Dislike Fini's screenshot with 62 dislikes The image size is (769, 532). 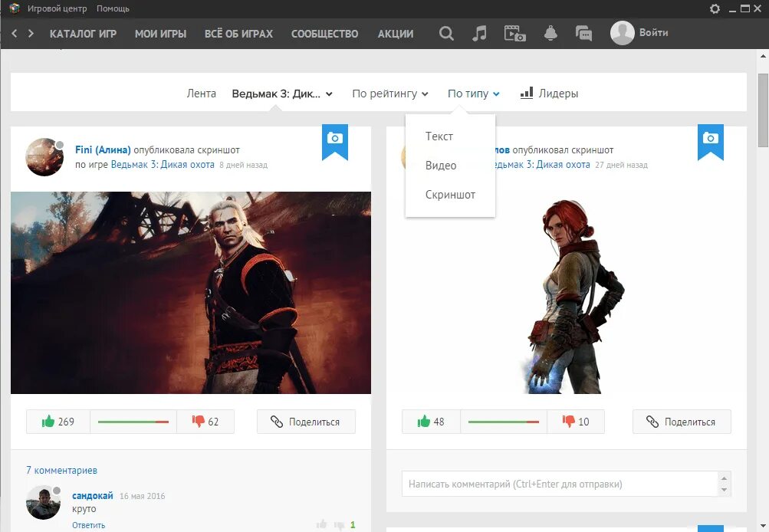click(x=205, y=422)
